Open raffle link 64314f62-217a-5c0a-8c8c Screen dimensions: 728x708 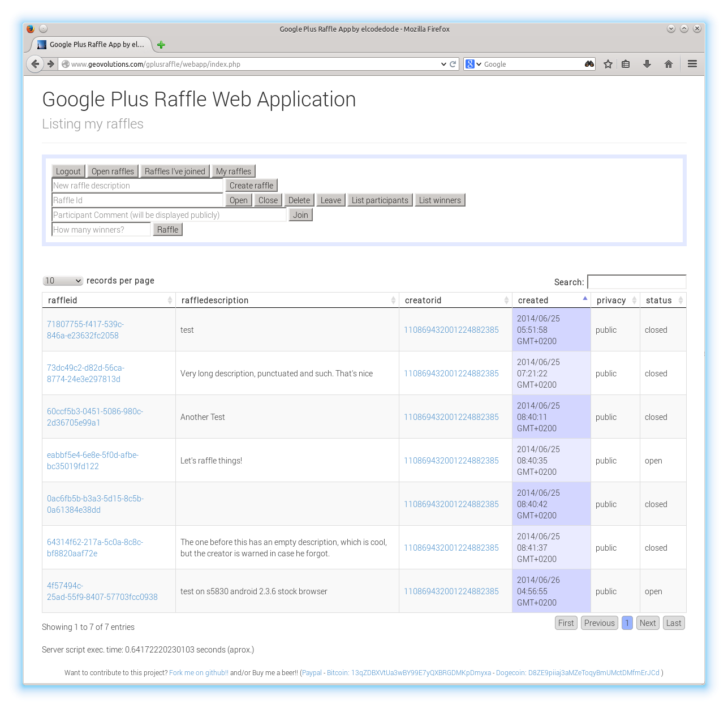(95, 547)
